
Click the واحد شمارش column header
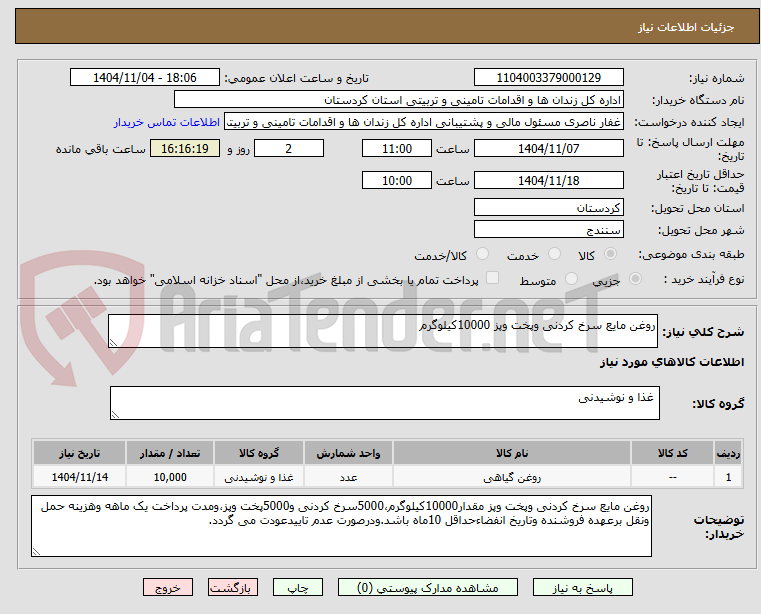point(348,453)
